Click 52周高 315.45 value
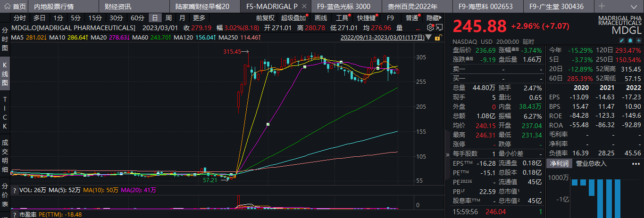Viewport: 644px width, 218px height. [630, 69]
